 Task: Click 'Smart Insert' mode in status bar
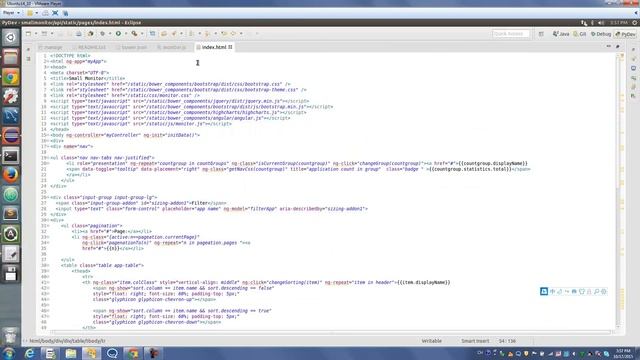475,341
